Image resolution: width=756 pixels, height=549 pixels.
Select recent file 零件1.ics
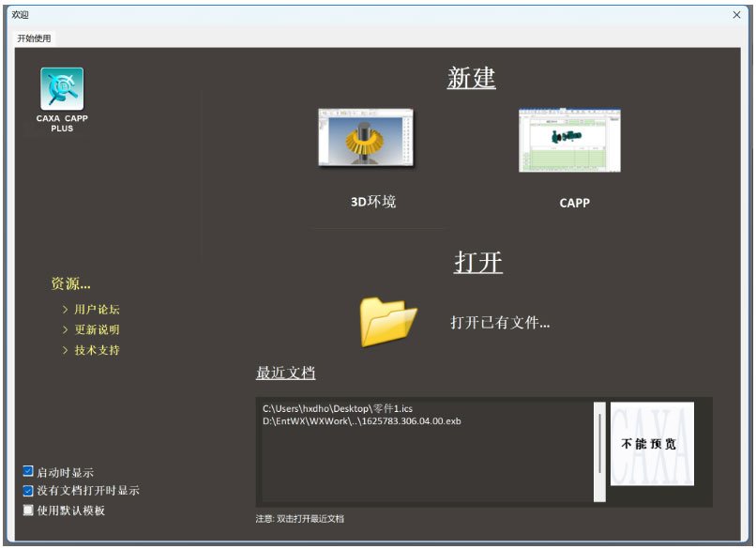(x=337, y=408)
